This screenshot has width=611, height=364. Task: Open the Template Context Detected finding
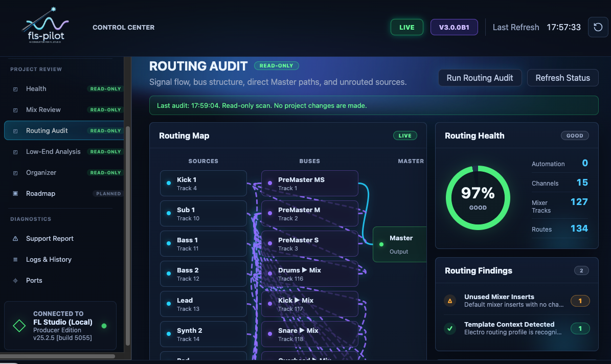(x=517, y=329)
